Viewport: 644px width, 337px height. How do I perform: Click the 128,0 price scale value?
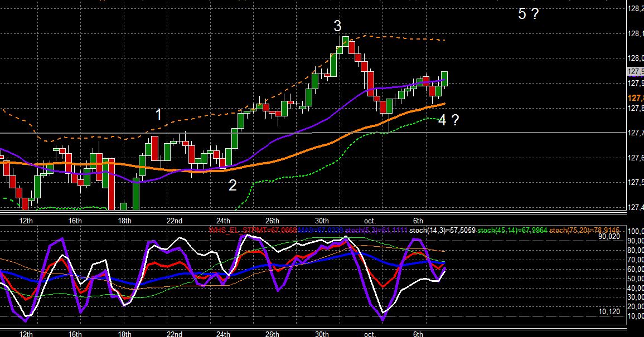coord(636,58)
